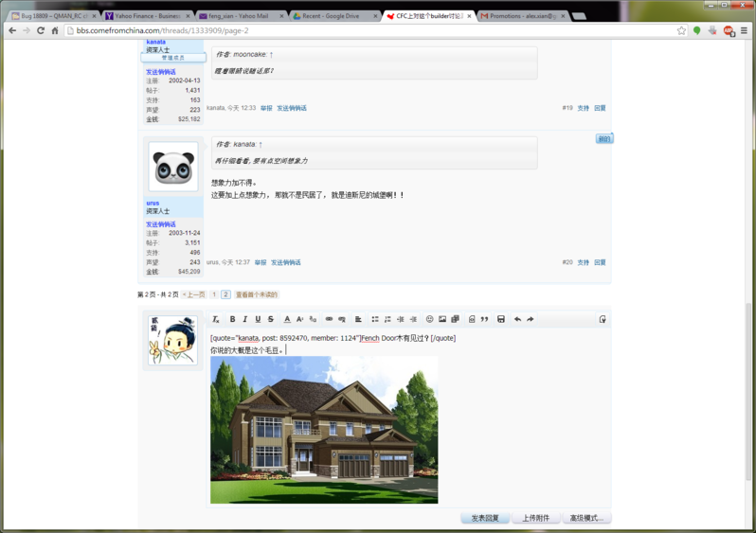Viewport: 756px width, 533px height.
Task: Click the remove formatting icon
Action: point(216,319)
